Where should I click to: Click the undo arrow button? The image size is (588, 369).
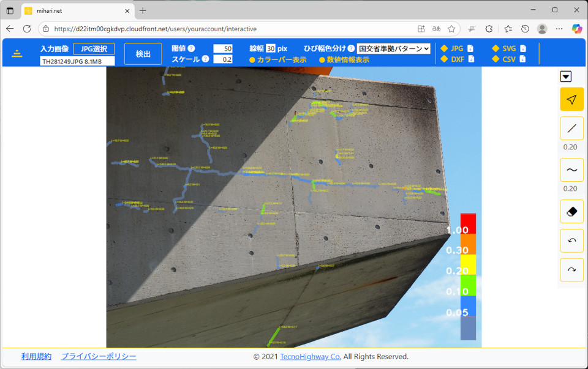click(x=571, y=240)
